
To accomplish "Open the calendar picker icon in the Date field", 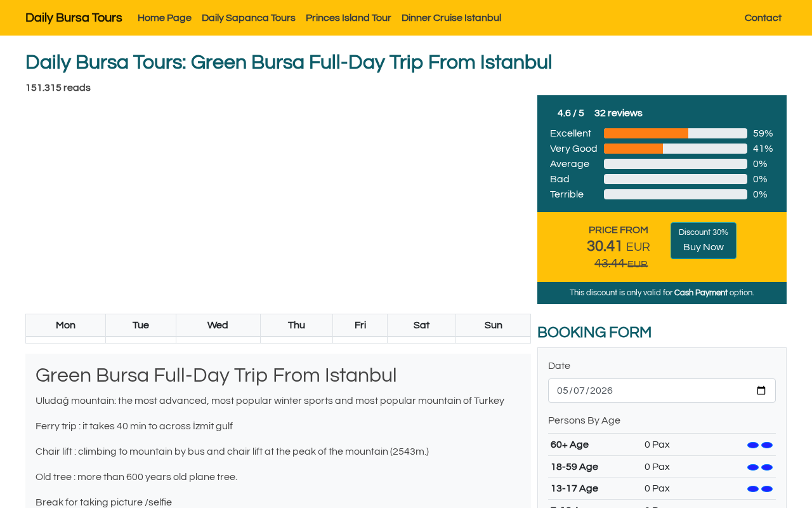I will tap(761, 391).
